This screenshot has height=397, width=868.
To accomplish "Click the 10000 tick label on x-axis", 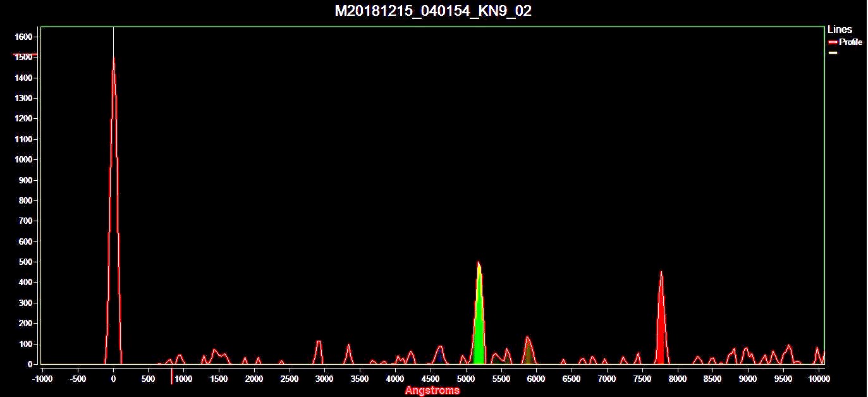I will coord(818,379).
